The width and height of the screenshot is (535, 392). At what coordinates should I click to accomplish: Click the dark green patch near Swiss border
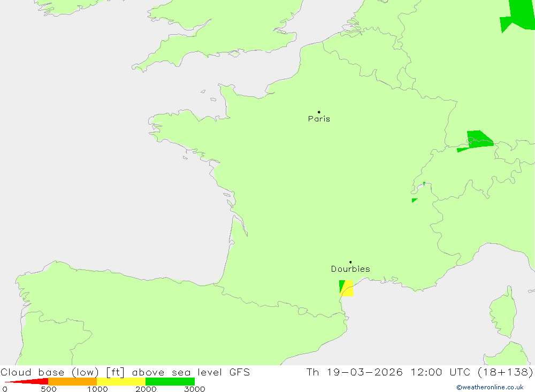point(479,140)
